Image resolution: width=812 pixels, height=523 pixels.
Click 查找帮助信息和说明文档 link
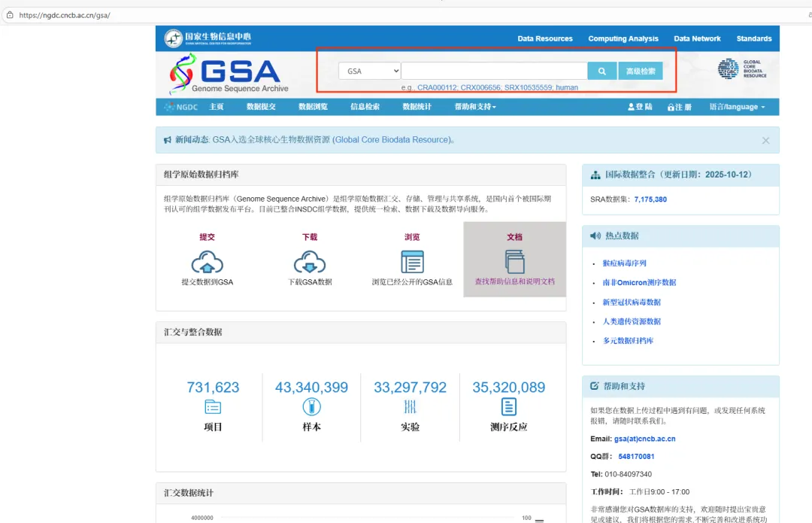(515, 281)
